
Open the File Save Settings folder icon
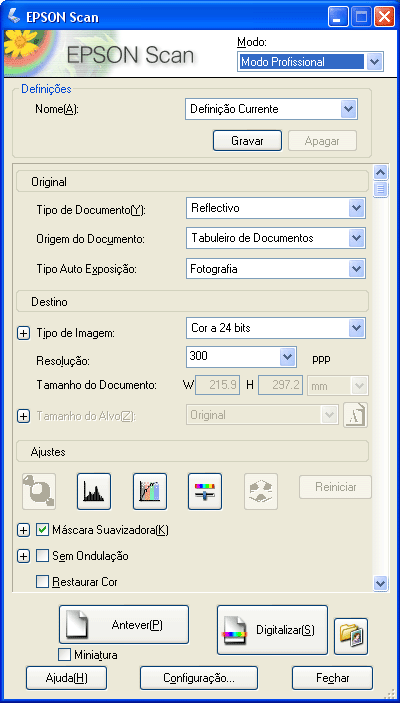coord(351,636)
